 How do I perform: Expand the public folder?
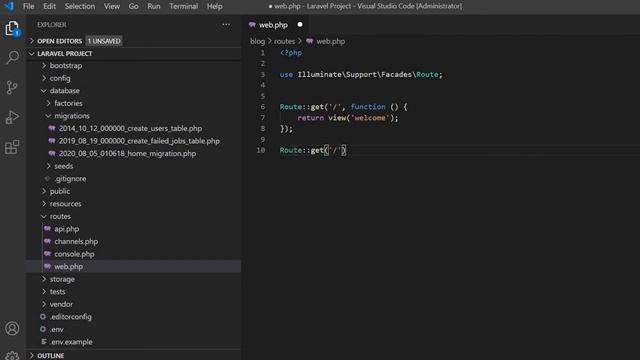coord(44,191)
